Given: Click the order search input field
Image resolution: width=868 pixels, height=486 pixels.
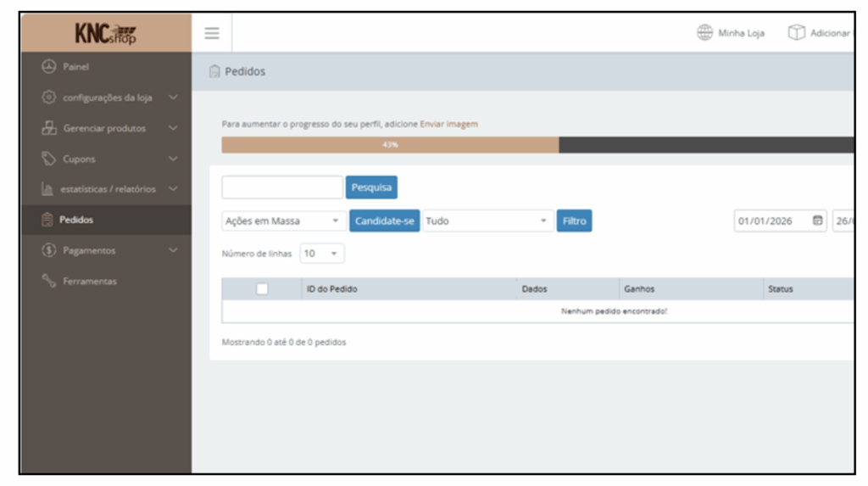Looking at the screenshot, I should pyautogui.click(x=282, y=187).
